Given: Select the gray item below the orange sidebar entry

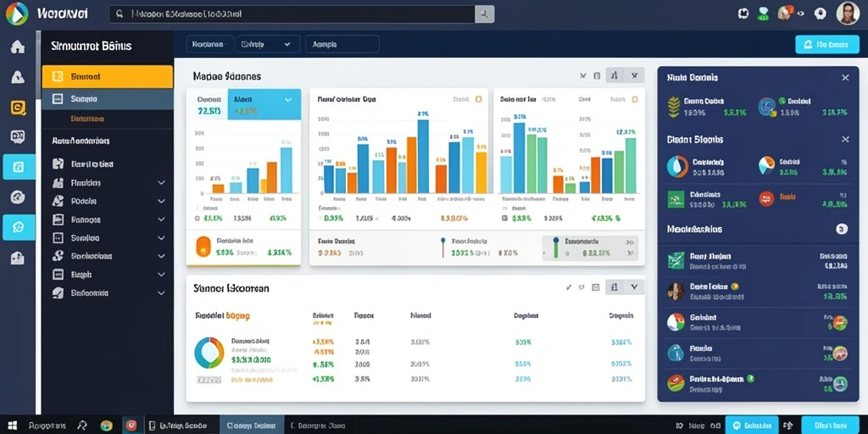Looking at the screenshot, I should pyautogui.click(x=108, y=99).
